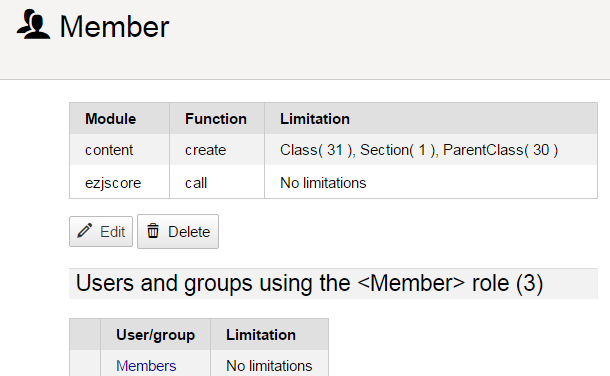Click the Limitation header in policies table

click(x=315, y=119)
